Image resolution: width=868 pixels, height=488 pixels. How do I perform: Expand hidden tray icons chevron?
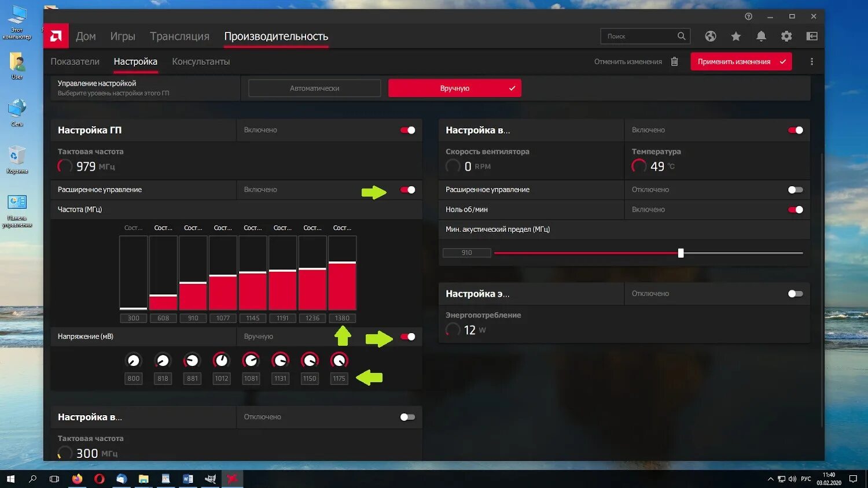770,479
